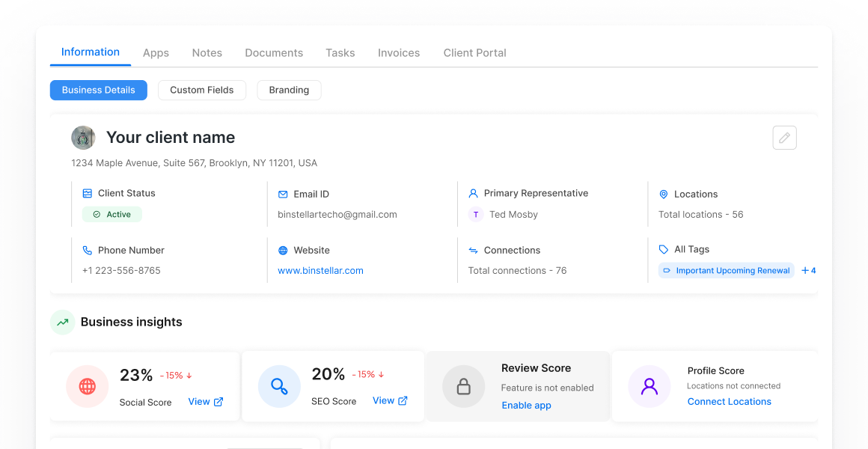Image resolution: width=868 pixels, height=449 pixels.
Task: Click the Phone Number handset icon
Action: pyautogui.click(x=88, y=250)
